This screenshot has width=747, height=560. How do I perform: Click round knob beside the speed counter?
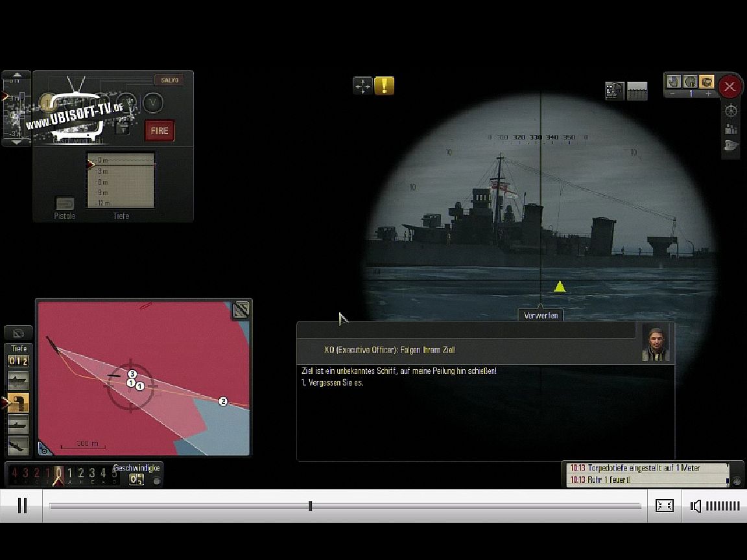(x=156, y=480)
